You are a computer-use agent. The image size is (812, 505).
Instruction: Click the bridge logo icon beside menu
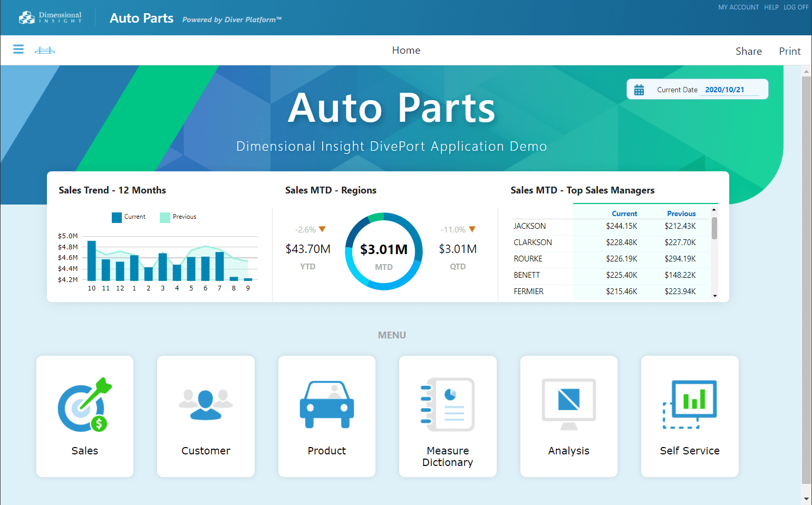(45, 50)
